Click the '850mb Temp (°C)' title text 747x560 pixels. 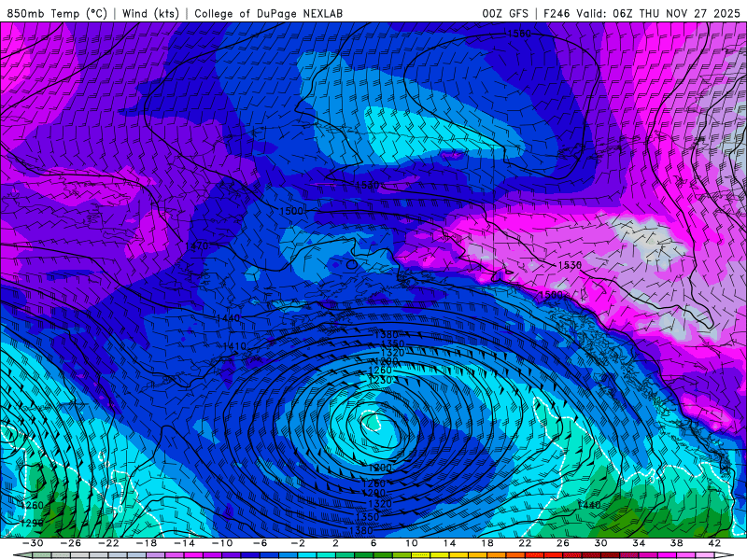[x=57, y=13]
